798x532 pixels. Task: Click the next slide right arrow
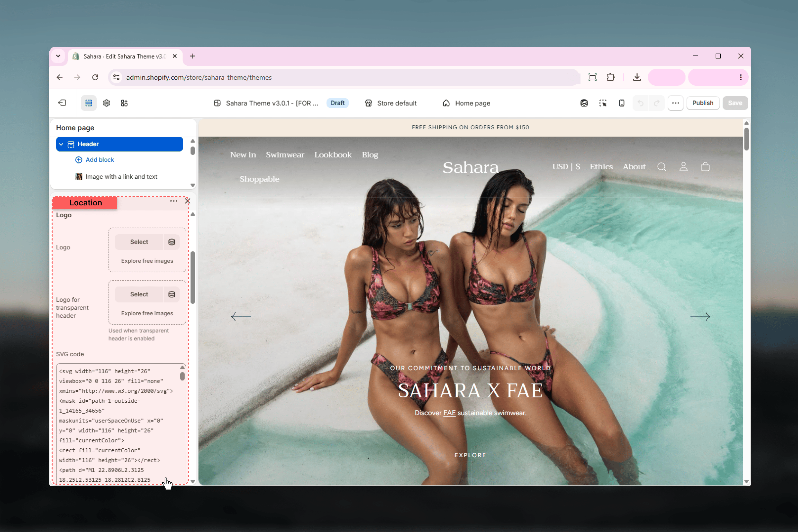tap(700, 317)
